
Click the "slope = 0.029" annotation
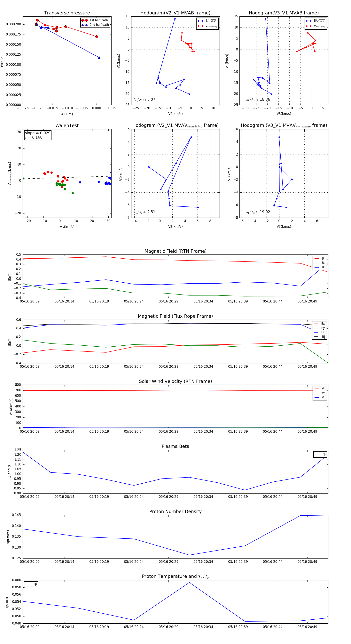pos(37,133)
